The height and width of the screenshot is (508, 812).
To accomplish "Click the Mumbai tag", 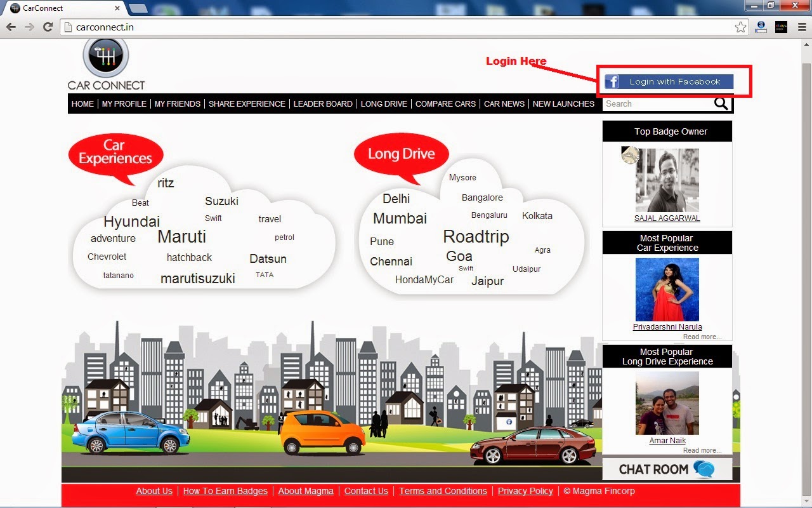I will 400,218.
